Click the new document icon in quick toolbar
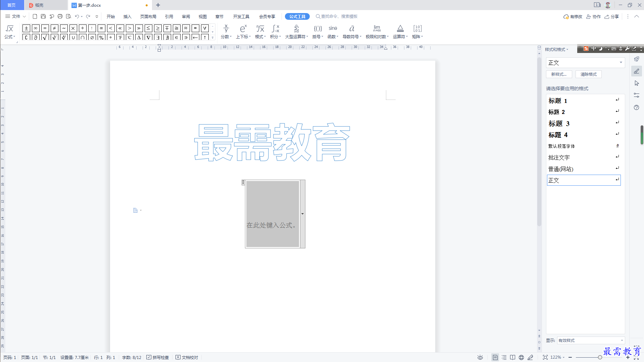 point(35,16)
